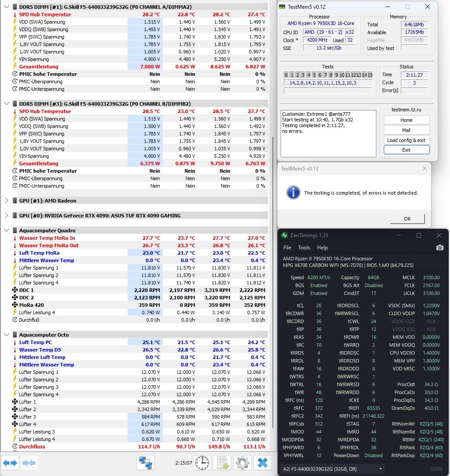Screen dimensions: 450x476
Task: Click TestMem5 log text box
Action: (x=328, y=134)
